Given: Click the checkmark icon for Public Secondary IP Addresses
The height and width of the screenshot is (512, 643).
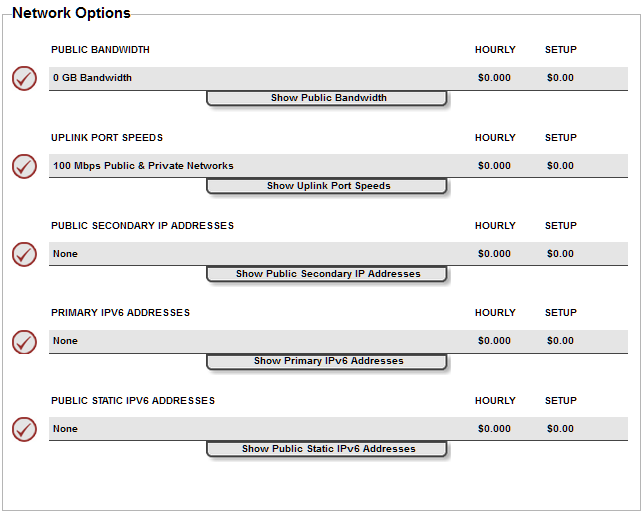Looking at the screenshot, I should (x=24, y=254).
